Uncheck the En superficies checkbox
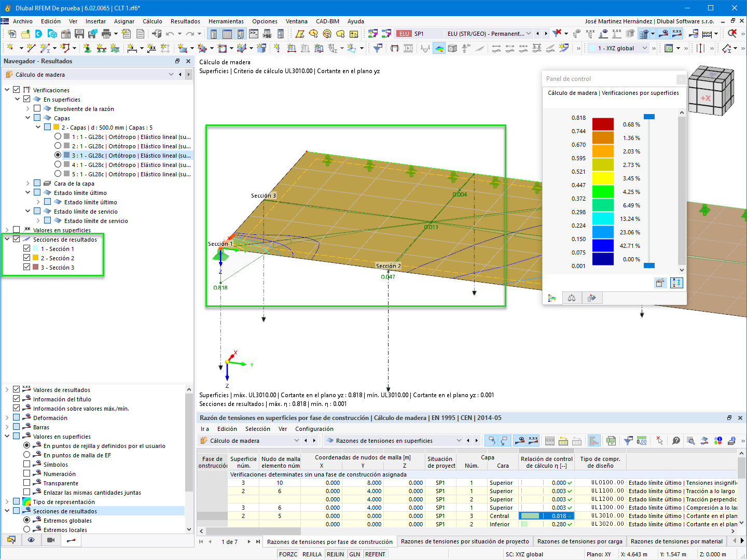The height and width of the screenshot is (560, 747). (x=27, y=99)
